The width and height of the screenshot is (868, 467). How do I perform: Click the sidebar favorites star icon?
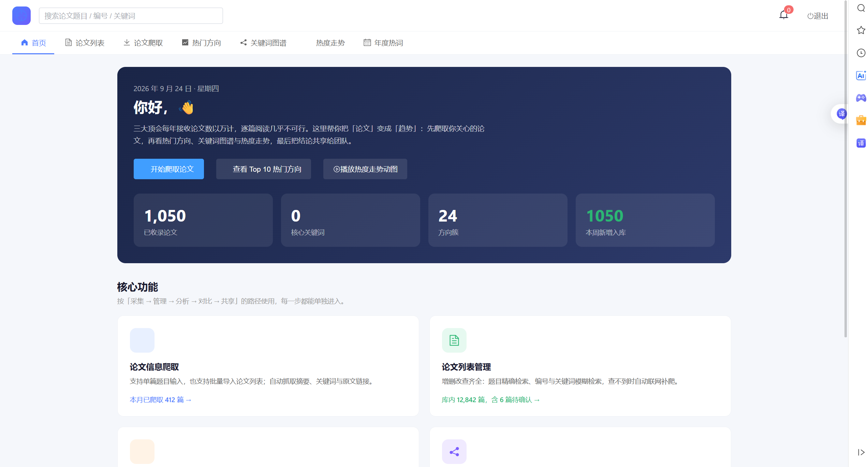pyautogui.click(x=861, y=30)
